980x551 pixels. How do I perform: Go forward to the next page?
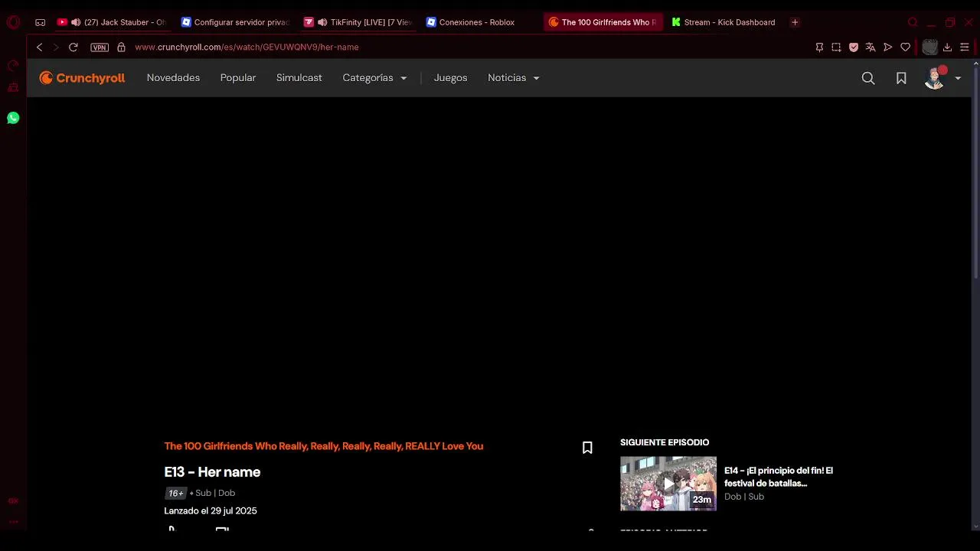(55, 47)
